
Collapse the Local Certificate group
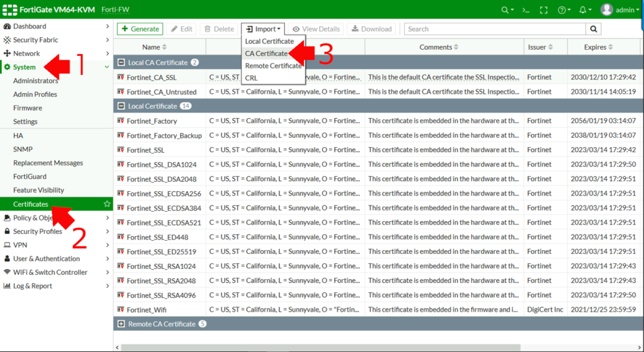coord(121,106)
